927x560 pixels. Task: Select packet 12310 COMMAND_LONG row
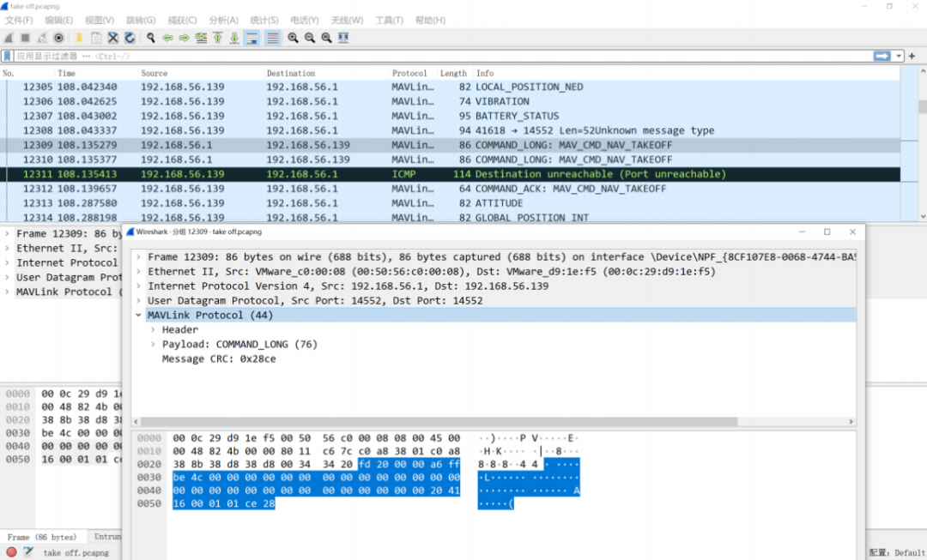pos(451,160)
